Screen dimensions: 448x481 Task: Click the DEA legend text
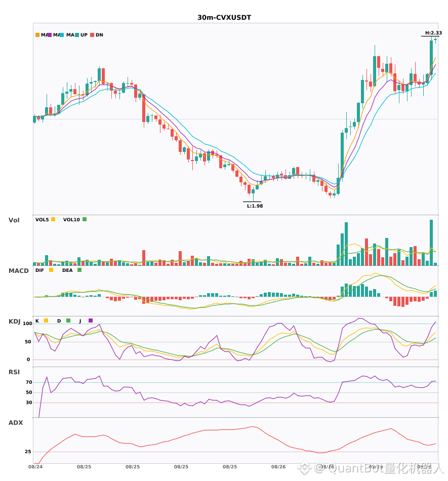click(x=67, y=270)
